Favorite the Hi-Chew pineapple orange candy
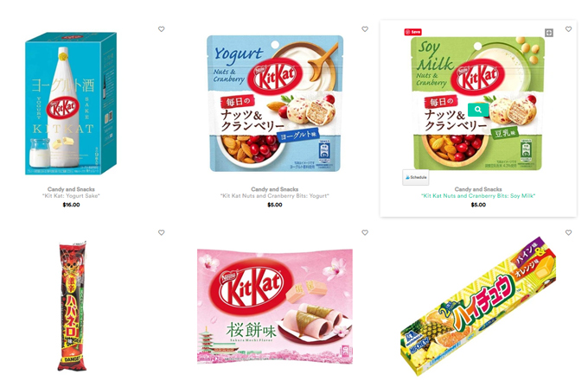The height and width of the screenshot is (380, 588). click(568, 232)
